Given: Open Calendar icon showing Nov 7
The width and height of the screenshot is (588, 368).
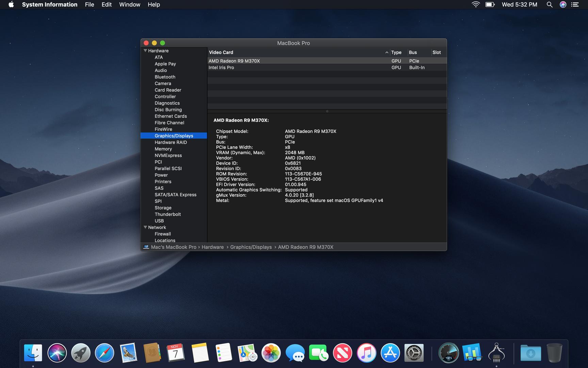Looking at the screenshot, I should 176,353.
